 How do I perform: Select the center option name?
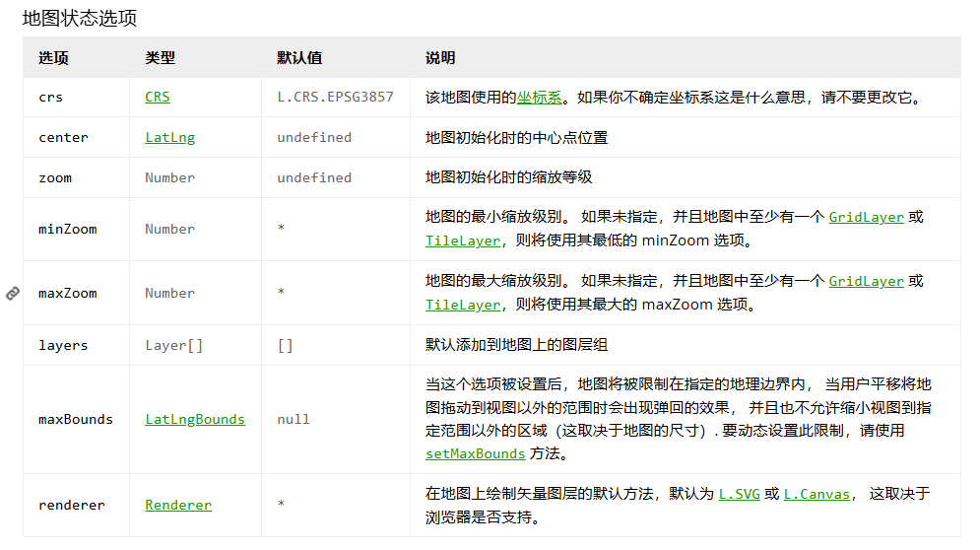[63, 138]
